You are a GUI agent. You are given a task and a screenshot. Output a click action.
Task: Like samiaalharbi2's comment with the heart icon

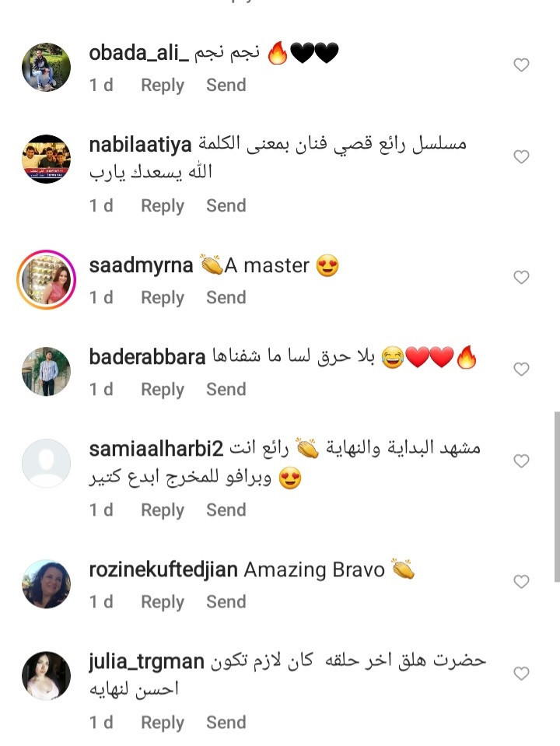click(x=521, y=461)
